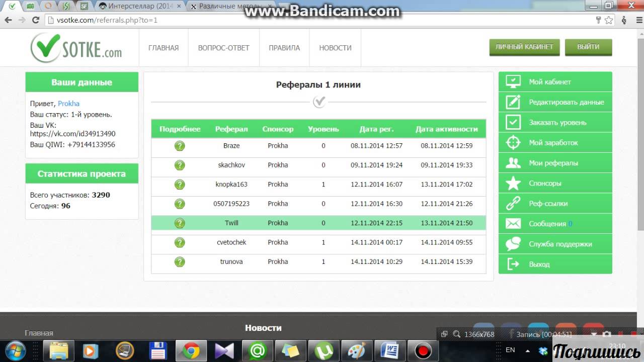Click EN language indicator in system tray
The width and height of the screenshot is (644, 362).
510,349
